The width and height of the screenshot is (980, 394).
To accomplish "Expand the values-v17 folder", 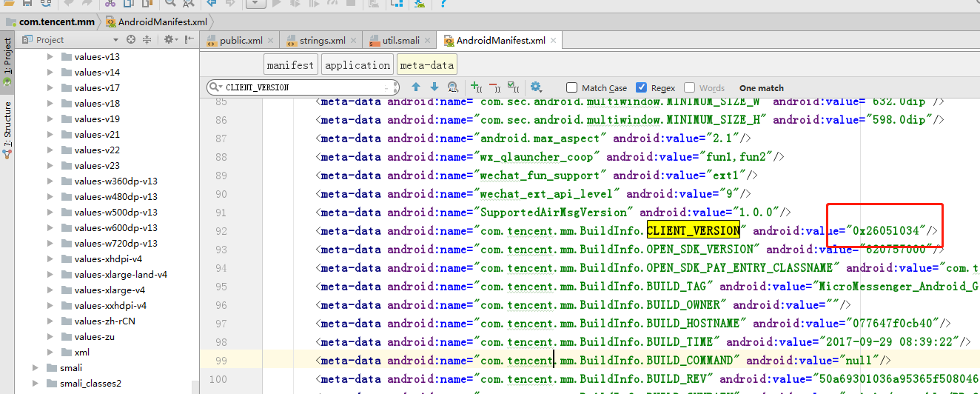I will click(x=50, y=88).
